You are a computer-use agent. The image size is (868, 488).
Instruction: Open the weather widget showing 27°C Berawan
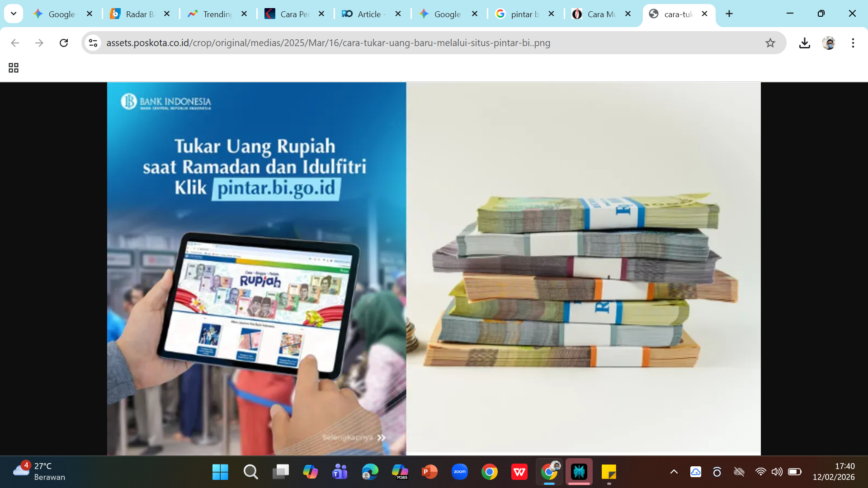pos(40,471)
